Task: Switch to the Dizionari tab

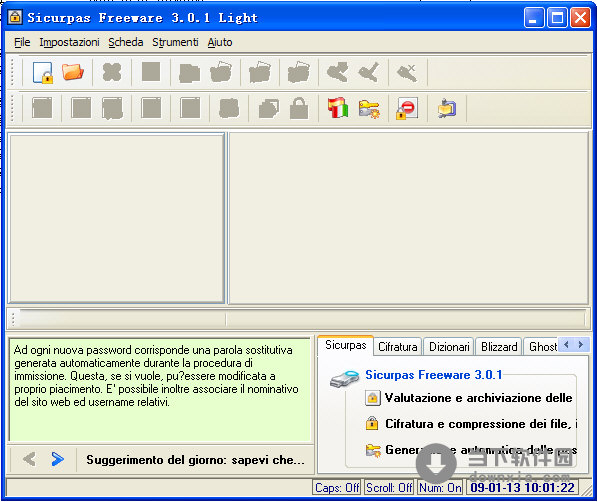Action: coord(449,347)
